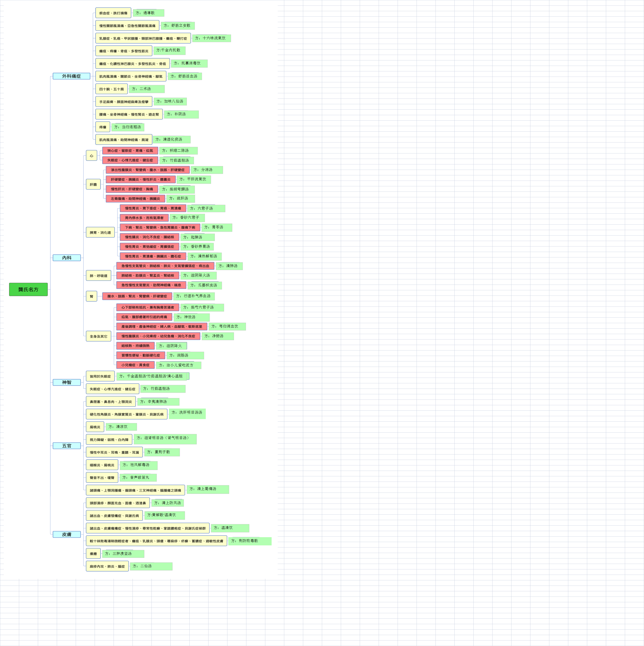Select the 方: 平肝流氣饮 formula box

click(194, 180)
